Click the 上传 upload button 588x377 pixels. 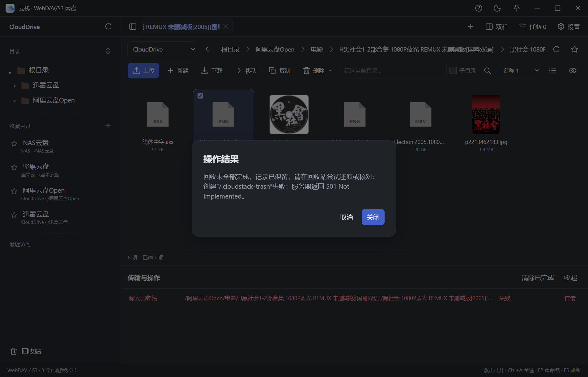pos(143,71)
